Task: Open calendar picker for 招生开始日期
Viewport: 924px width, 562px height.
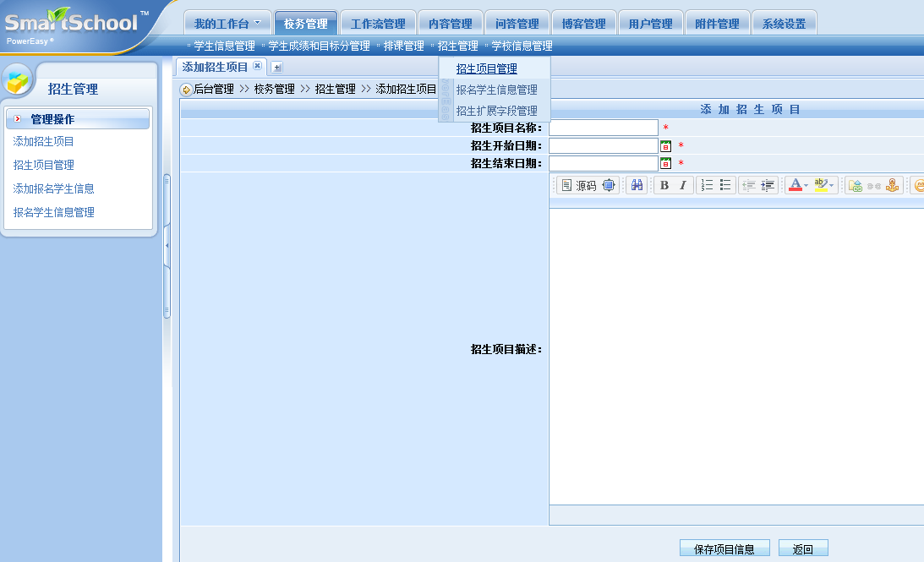Action: 666,145
